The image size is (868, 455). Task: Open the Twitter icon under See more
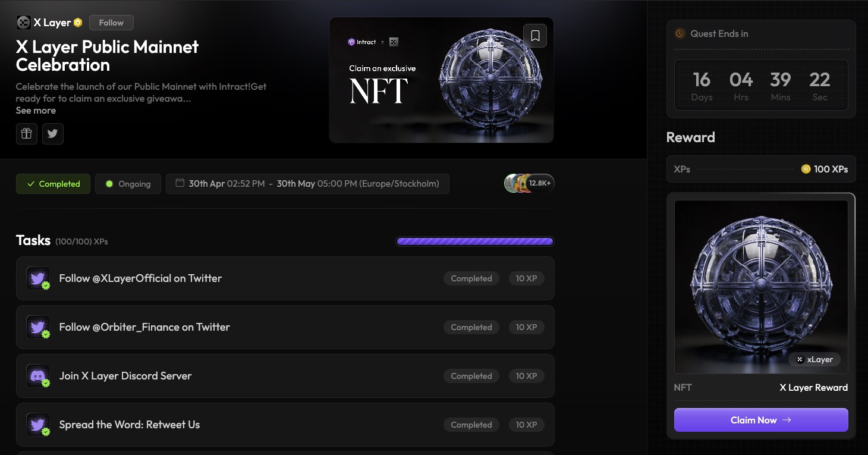(53, 134)
